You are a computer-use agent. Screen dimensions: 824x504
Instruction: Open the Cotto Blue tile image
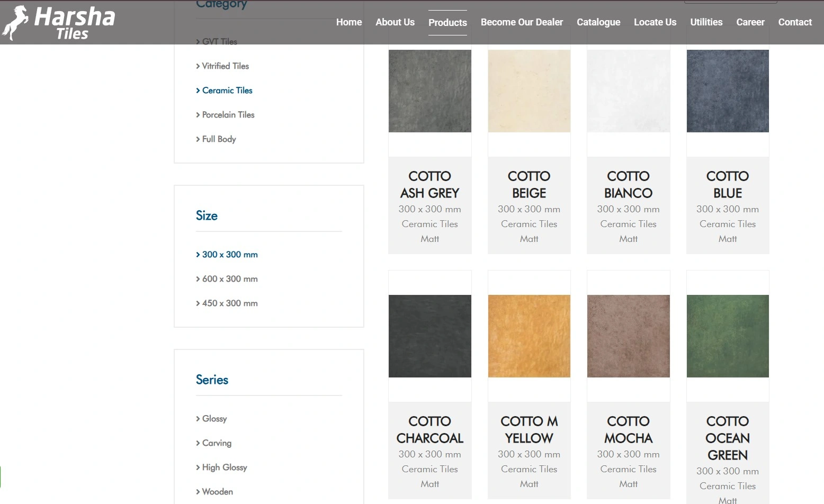pyautogui.click(x=728, y=91)
